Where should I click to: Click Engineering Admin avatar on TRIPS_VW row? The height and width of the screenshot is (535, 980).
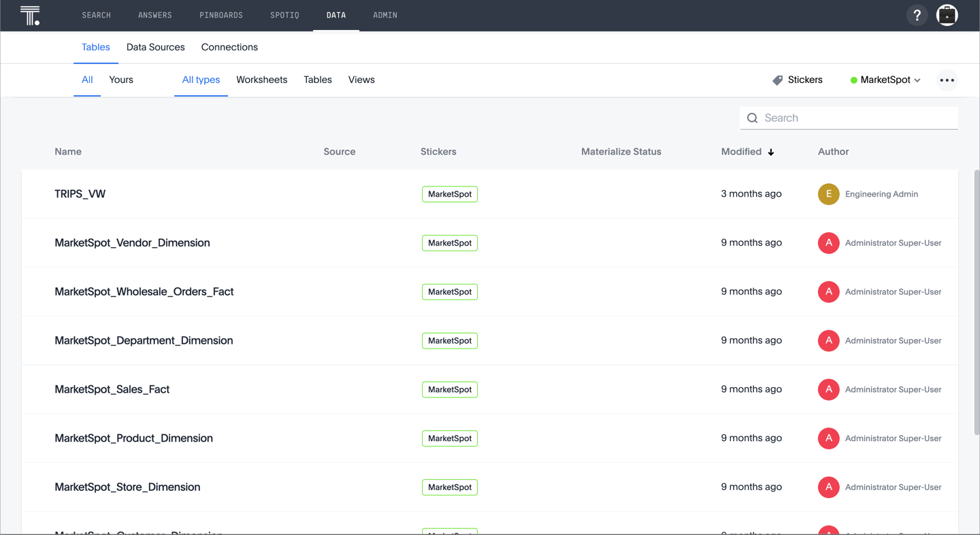tap(828, 194)
